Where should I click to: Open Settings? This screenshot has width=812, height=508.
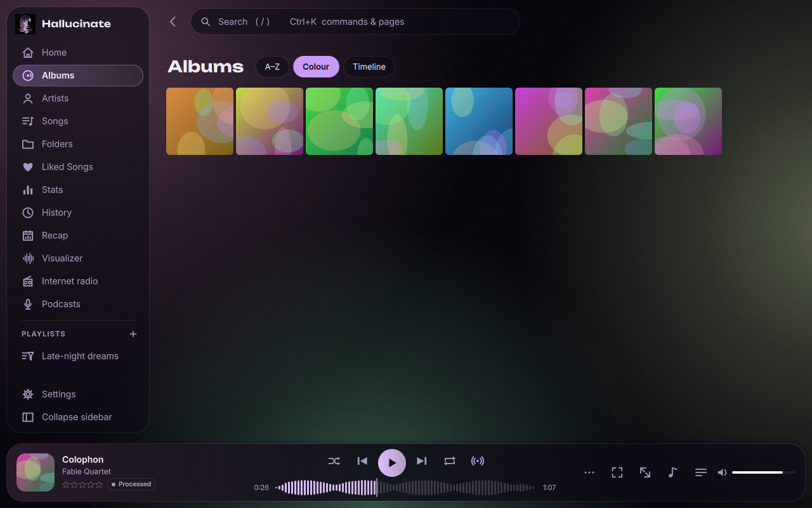pyautogui.click(x=77, y=394)
